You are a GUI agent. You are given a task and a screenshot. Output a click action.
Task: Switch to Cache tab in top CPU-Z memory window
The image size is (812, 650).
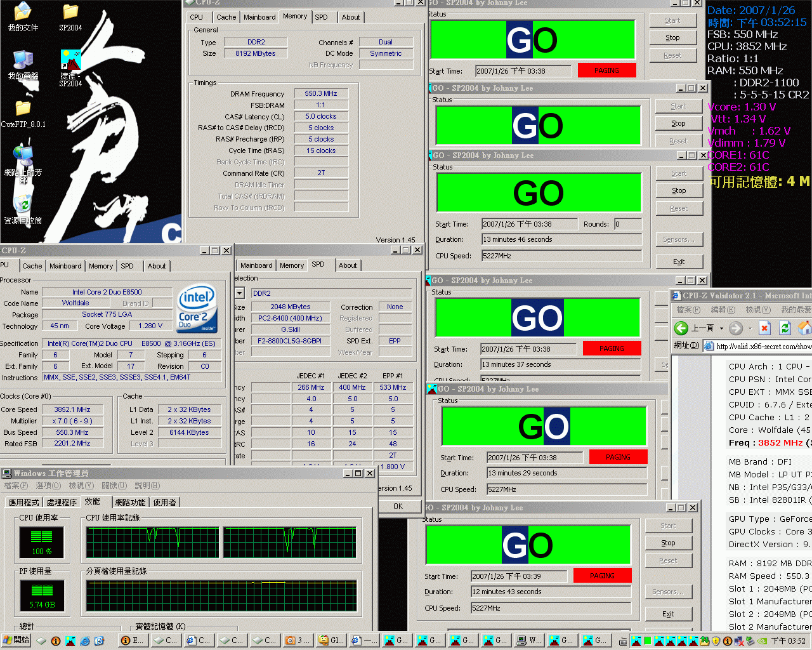[226, 17]
